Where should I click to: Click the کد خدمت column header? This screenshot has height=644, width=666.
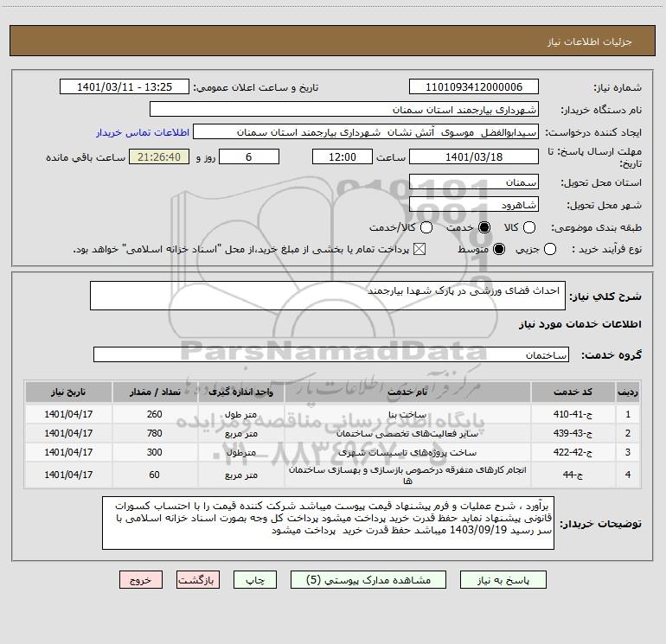point(573,392)
